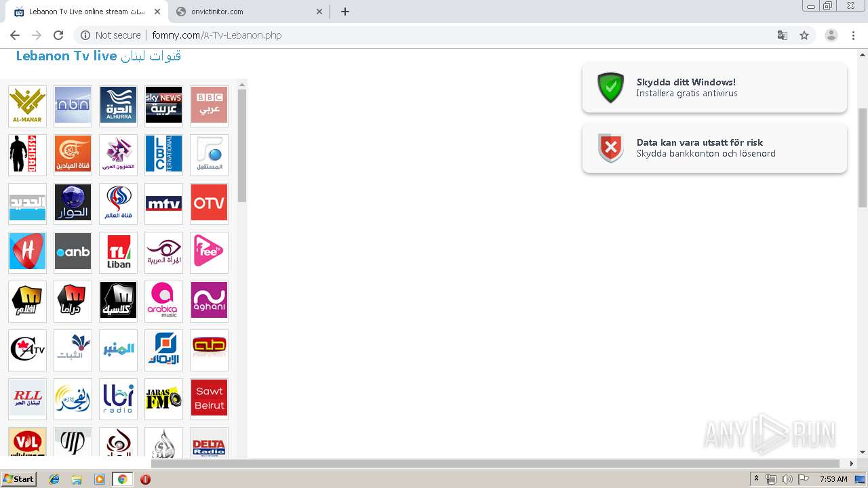Open the LBC International channel

point(163,155)
